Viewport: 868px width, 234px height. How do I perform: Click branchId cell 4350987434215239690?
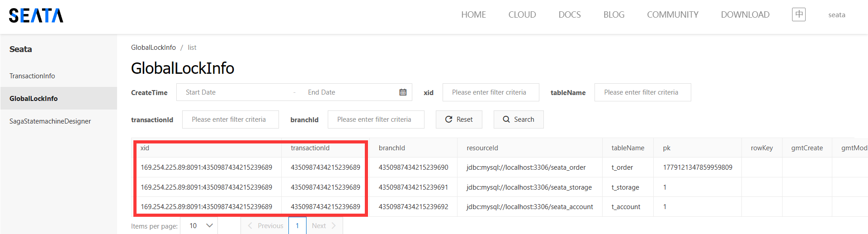[414, 167]
